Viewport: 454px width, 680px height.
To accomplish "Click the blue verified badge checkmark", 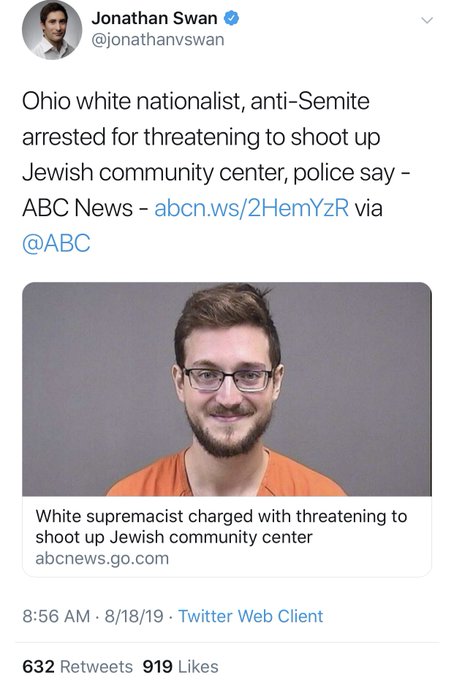I will (231, 18).
